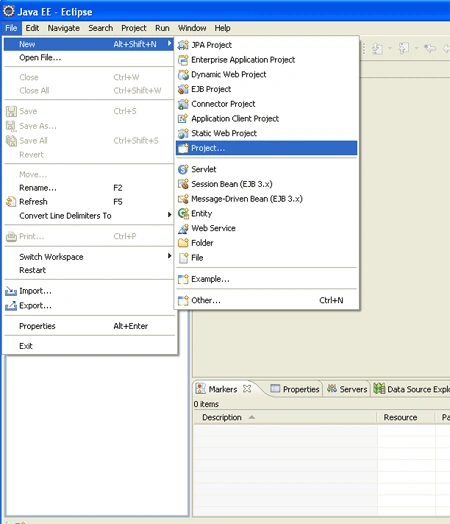This screenshot has width=450, height=524.
Task: Click the Web Service icon
Action: click(183, 228)
